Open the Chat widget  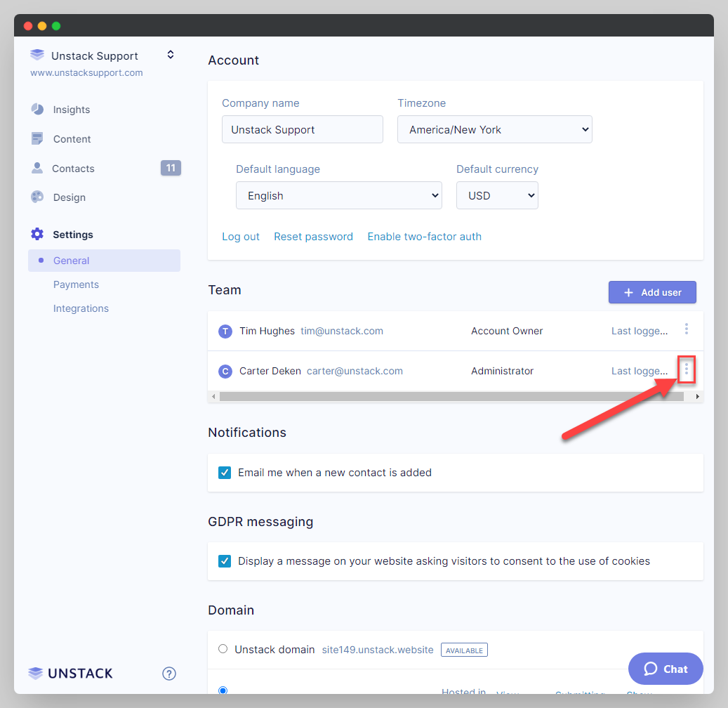(665, 668)
